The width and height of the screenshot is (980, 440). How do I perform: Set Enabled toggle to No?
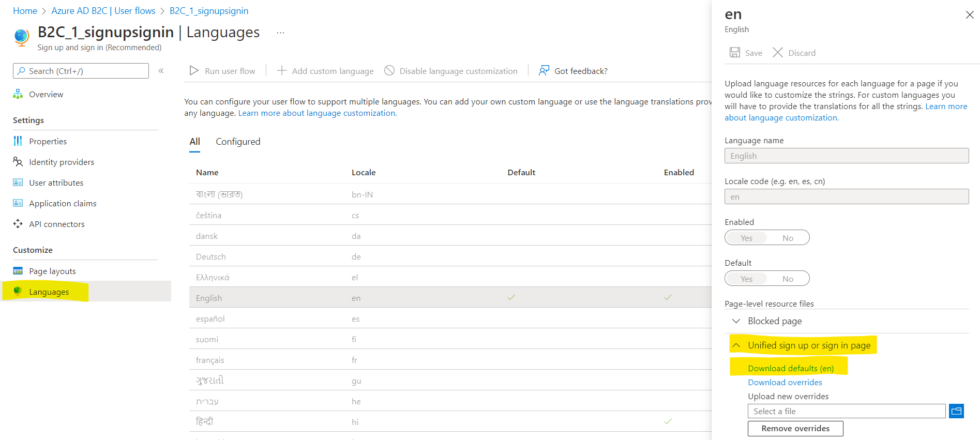[x=788, y=238]
